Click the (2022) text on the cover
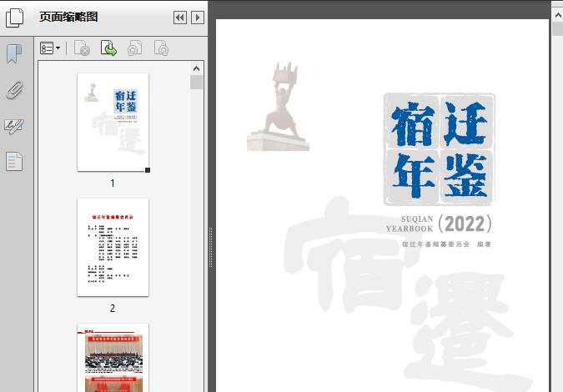This screenshot has height=392, width=563. (465, 224)
